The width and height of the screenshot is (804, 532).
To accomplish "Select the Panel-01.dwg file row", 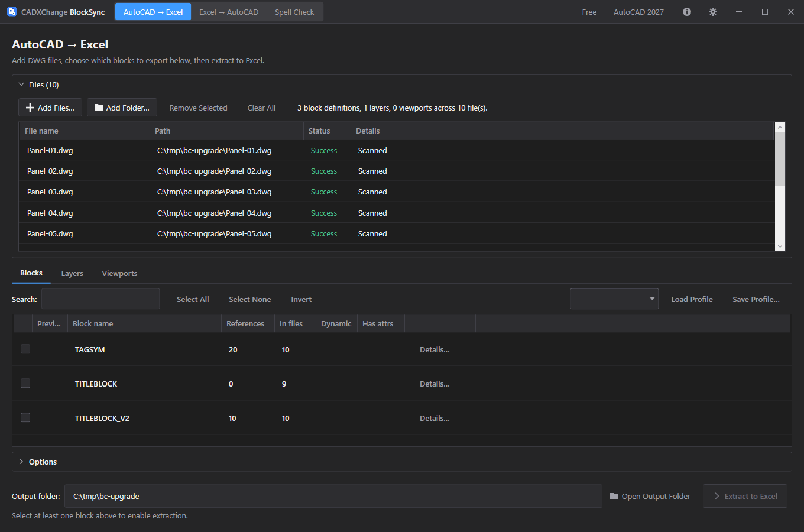I will [397, 150].
